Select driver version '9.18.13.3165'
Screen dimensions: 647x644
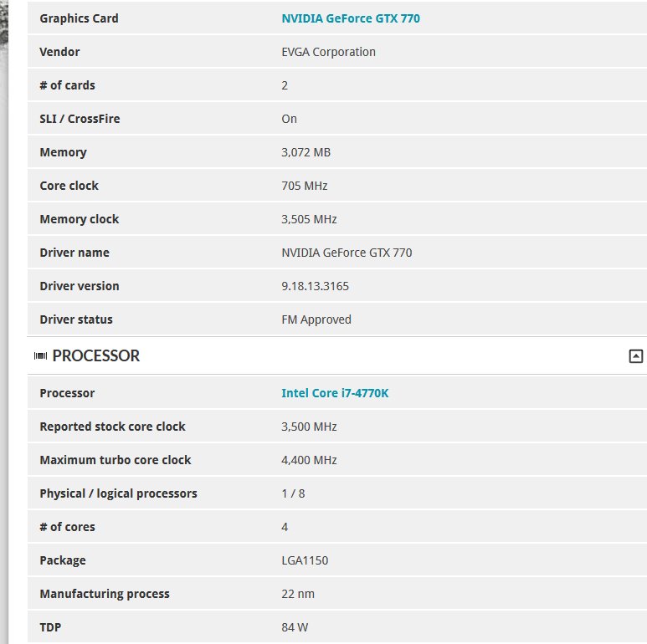315,286
